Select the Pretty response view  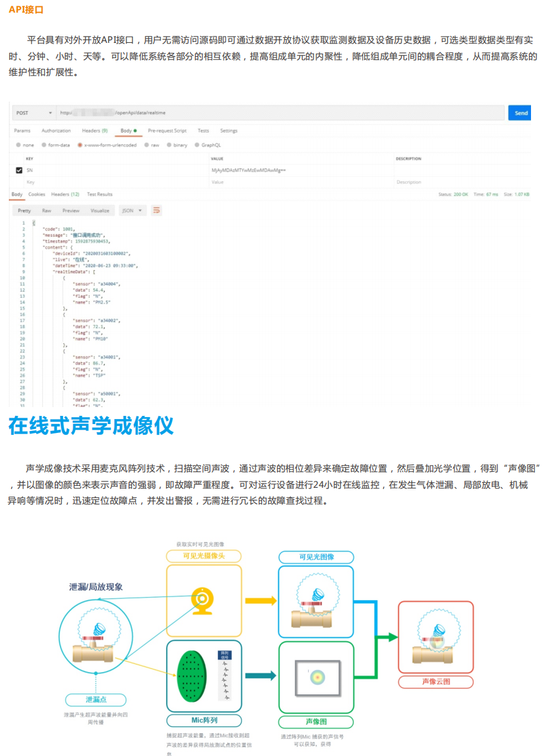(24, 210)
